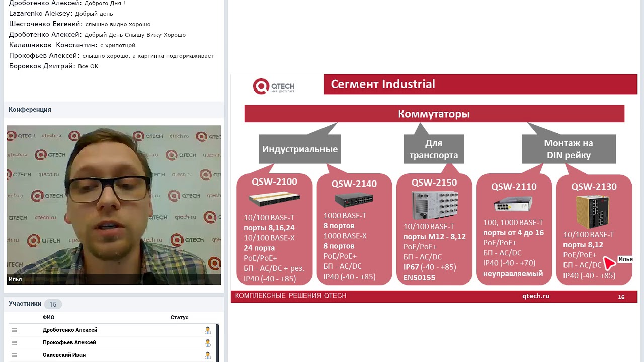Click chat message 'Все ОК' from Боровков Дмитрий
The height and width of the screenshot is (362, 644).
[x=53, y=66]
